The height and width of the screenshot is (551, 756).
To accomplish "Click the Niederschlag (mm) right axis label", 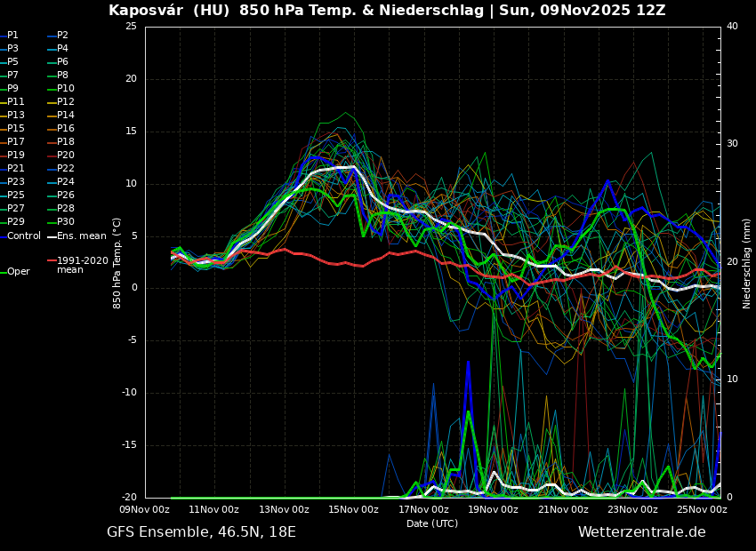I will pos(747,263).
